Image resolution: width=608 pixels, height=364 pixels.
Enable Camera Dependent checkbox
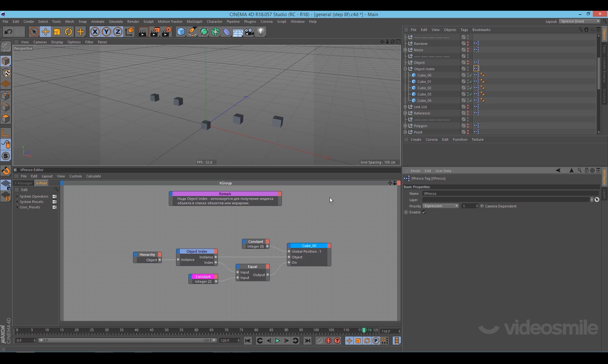(x=482, y=206)
